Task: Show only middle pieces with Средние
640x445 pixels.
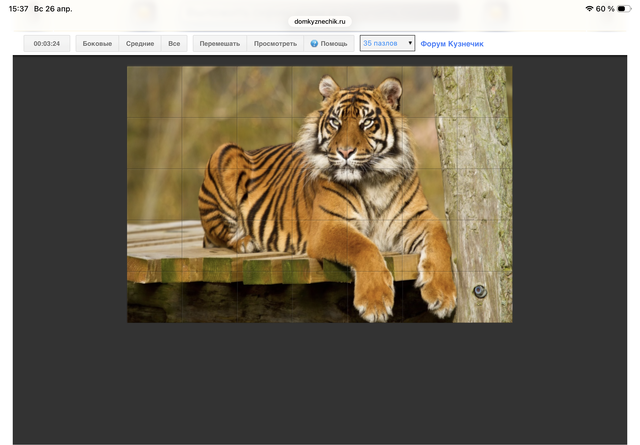Action: 140,44
